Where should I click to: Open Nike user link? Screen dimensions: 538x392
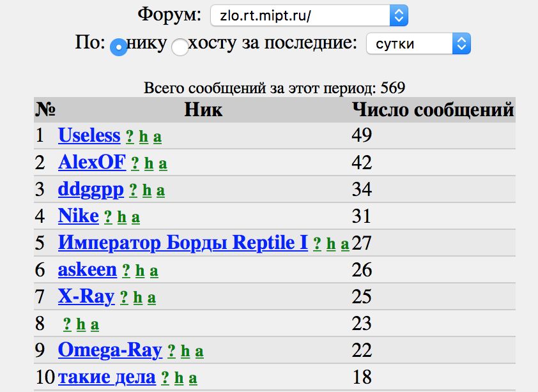pyautogui.click(x=79, y=216)
